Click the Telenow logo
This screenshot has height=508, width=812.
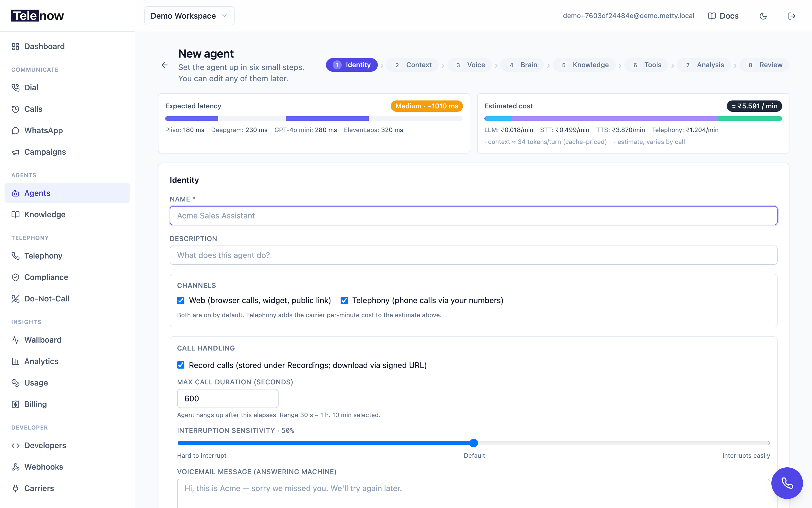pyautogui.click(x=37, y=16)
